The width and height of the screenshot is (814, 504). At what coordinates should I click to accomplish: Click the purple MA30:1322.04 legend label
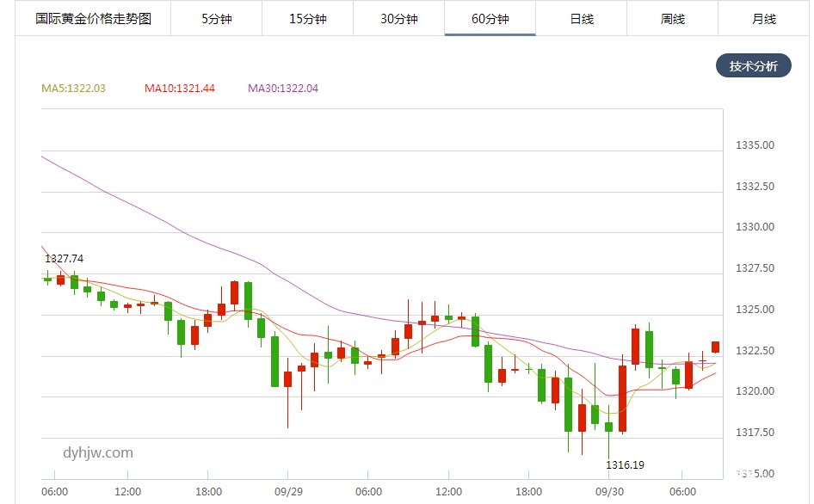pos(283,89)
